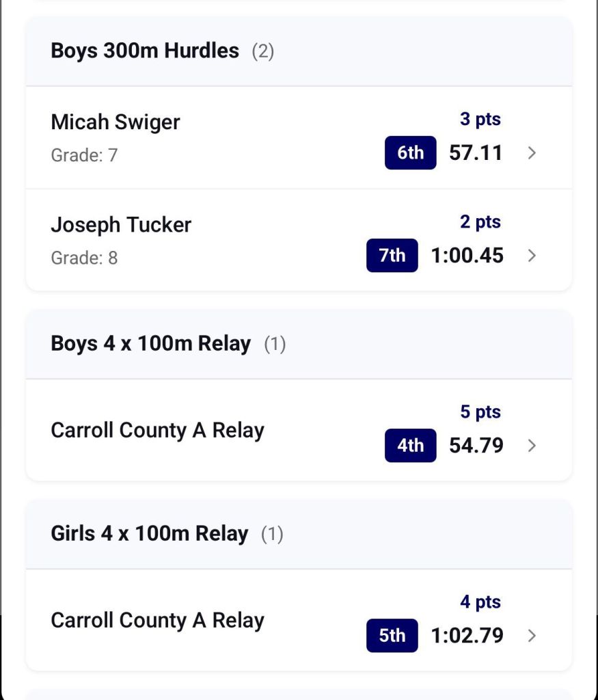
Task: Tap the 5th place badge
Action: click(392, 636)
